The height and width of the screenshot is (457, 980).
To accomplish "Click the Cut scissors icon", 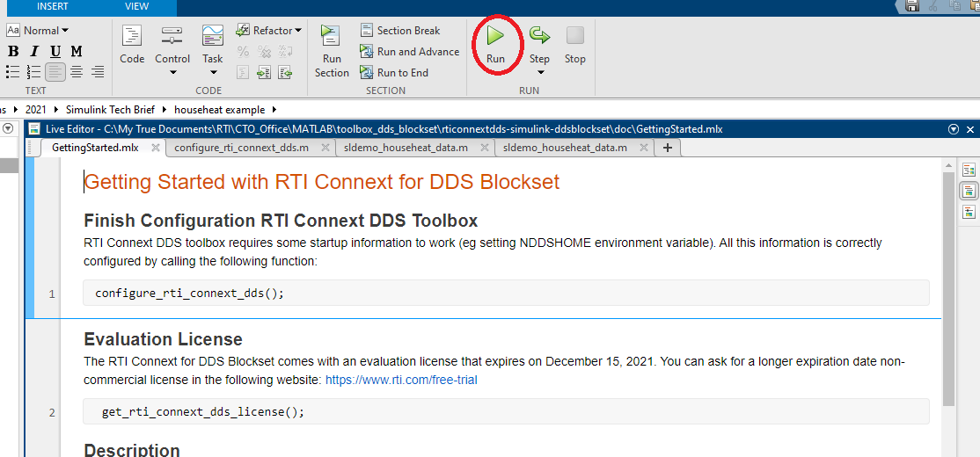I will click(933, 5).
